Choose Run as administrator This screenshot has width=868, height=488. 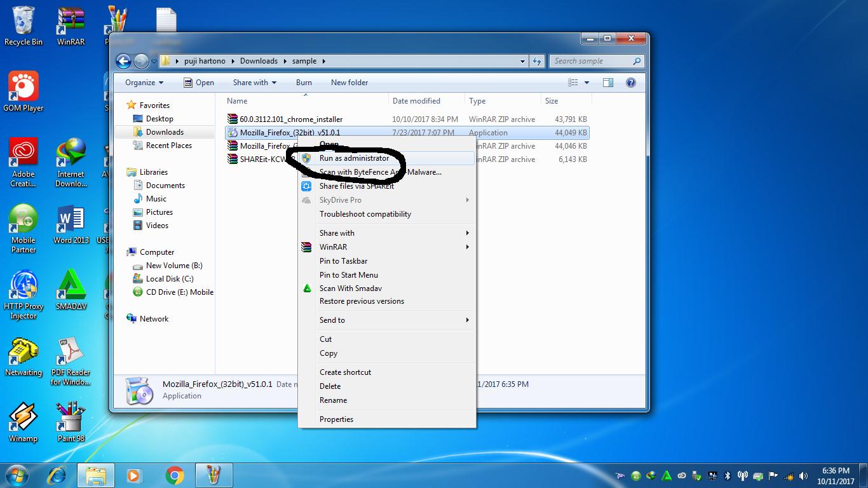coord(388,158)
